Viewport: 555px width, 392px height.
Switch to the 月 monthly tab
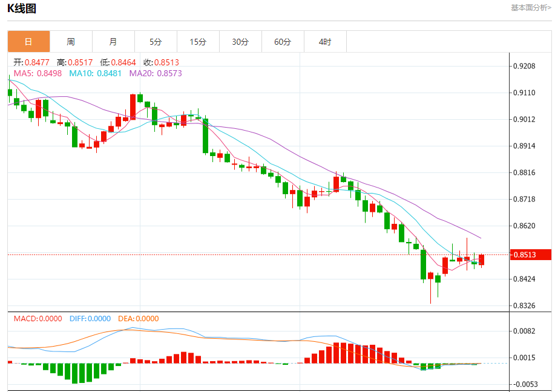tap(113, 42)
